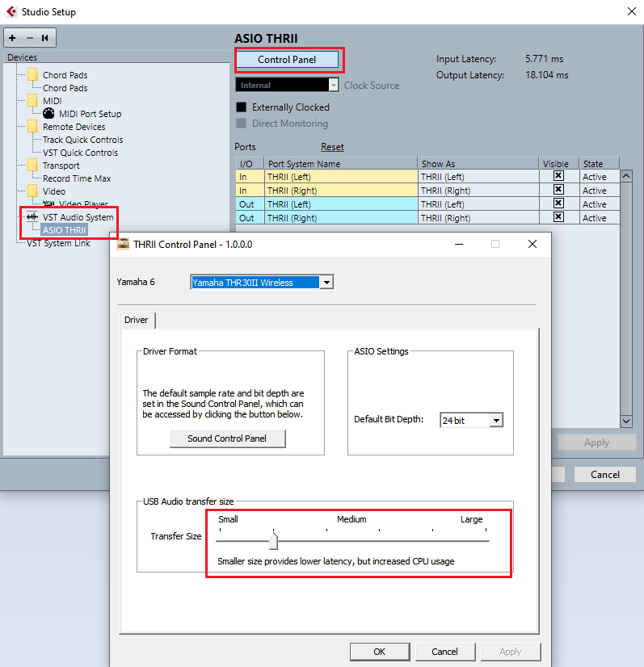Toggle Visible for In THRII (Left) port
The image size is (644, 667).
(558, 176)
